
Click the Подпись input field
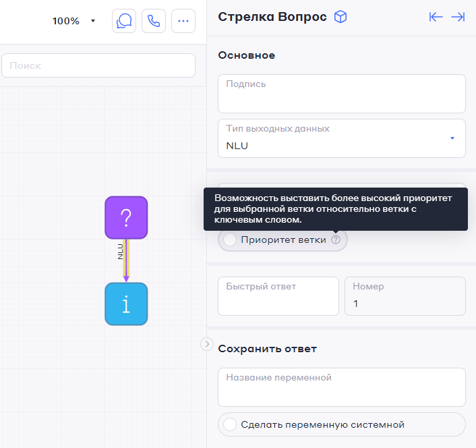pos(342,94)
